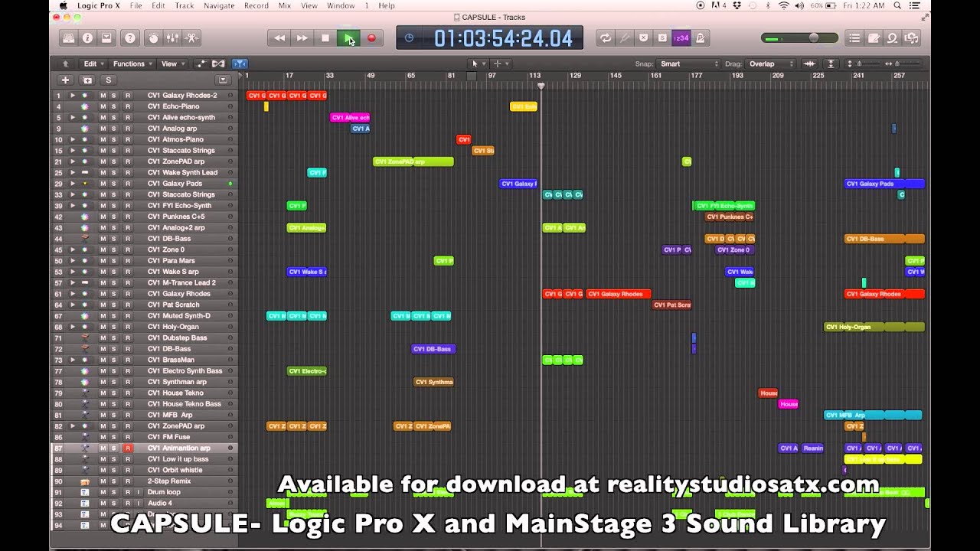Toggle the Tuner icon
980x551 pixels.
tap(625, 37)
